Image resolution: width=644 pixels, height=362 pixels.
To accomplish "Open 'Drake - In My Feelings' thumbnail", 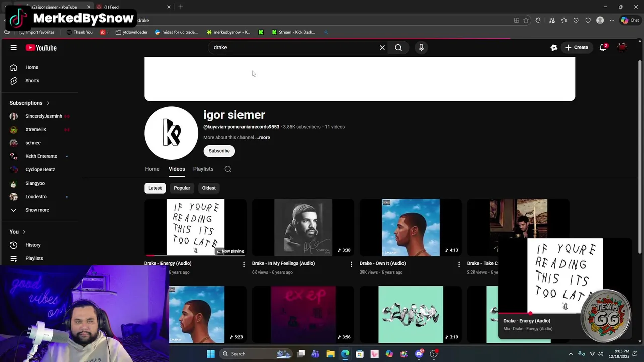I will pos(303,227).
